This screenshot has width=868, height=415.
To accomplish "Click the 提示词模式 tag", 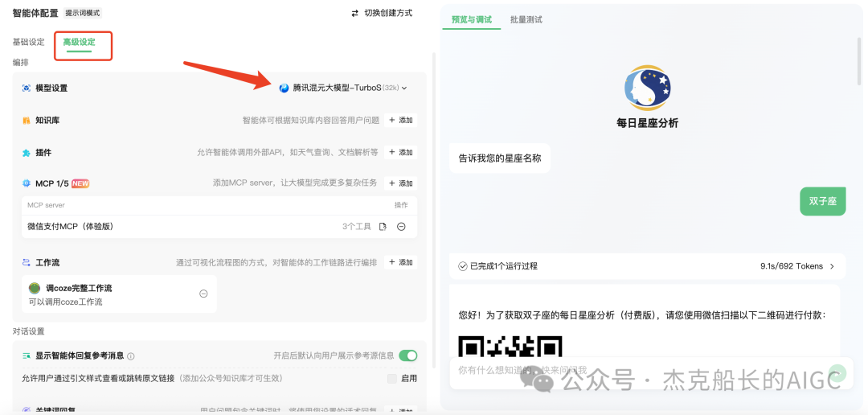I will point(83,14).
